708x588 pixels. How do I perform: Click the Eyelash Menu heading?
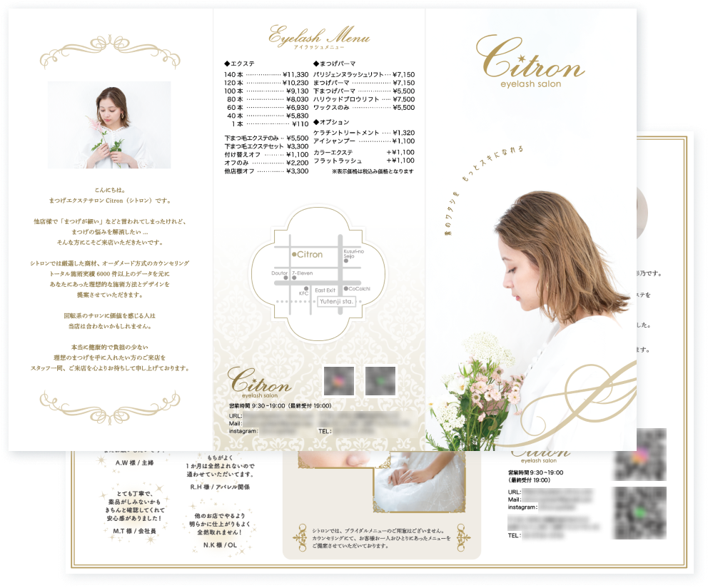[x=318, y=36]
